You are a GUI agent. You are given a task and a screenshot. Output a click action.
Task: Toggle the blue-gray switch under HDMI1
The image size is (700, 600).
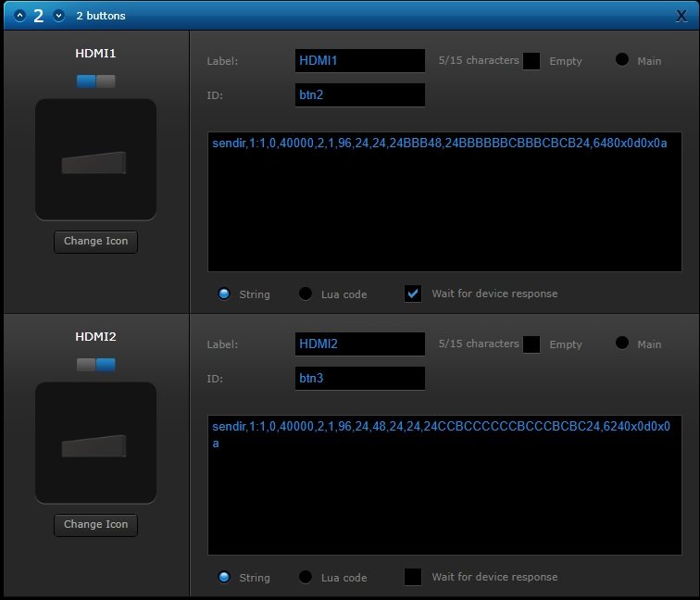pos(96,81)
